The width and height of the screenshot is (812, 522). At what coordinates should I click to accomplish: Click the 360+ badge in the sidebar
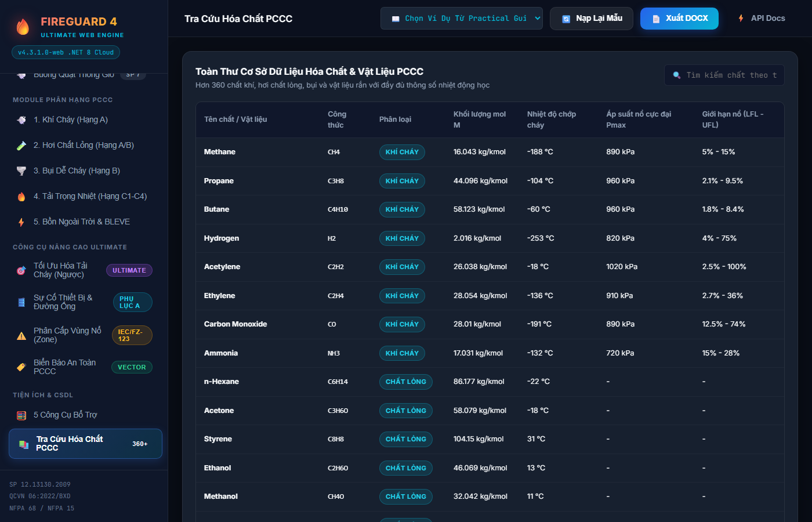click(140, 444)
